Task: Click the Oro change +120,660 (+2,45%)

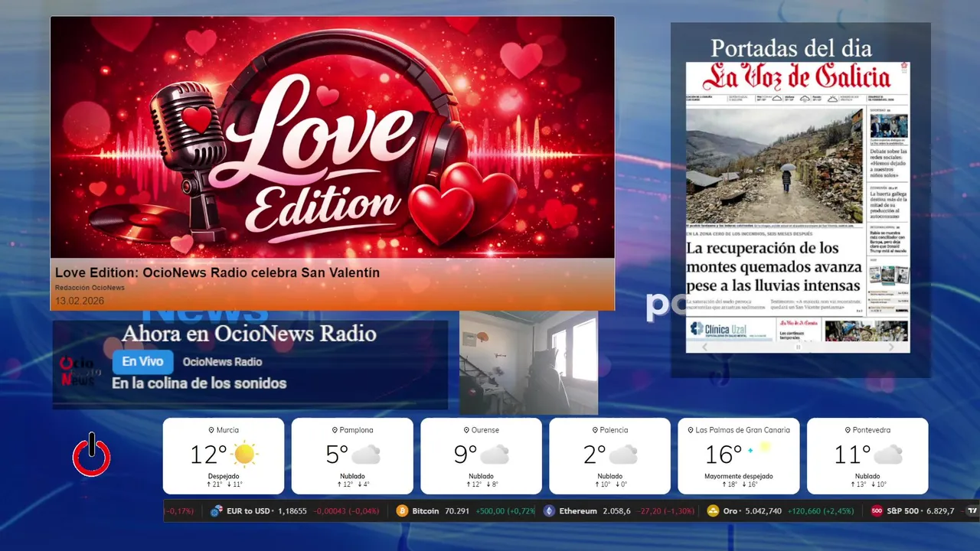Action: 822,510
